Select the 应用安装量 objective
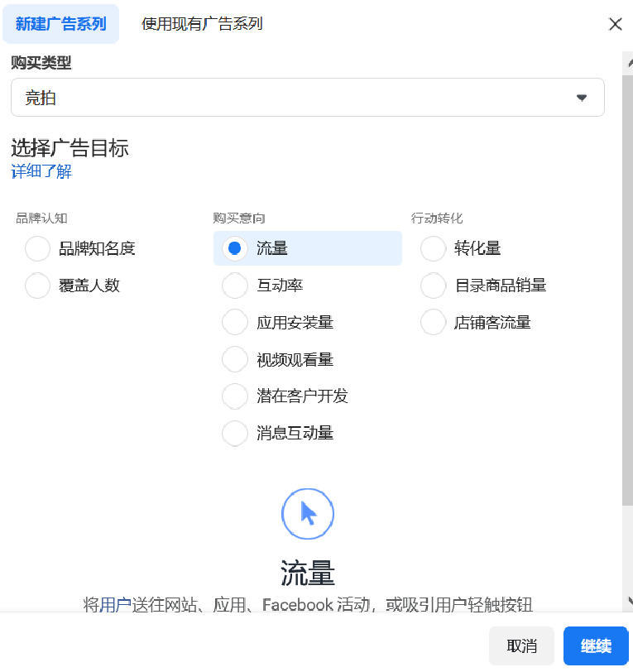This screenshot has height=672, width=633. click(x=235, y=322)
